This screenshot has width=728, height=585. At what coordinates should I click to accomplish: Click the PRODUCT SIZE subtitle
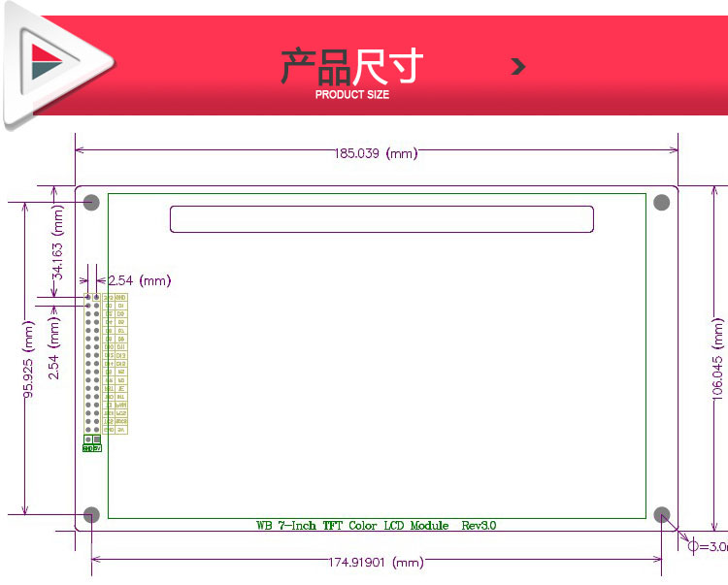(352, 95)
